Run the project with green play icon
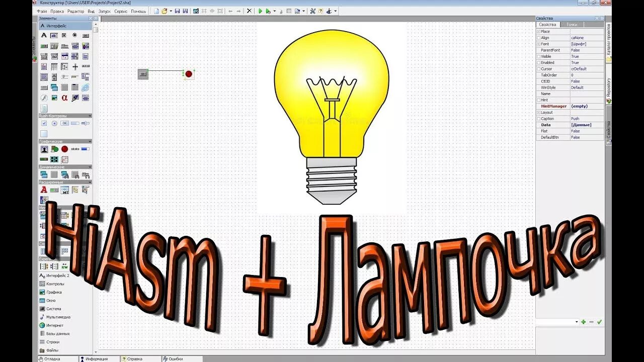This screenshot has height=362, width=644. pos(261,11)
